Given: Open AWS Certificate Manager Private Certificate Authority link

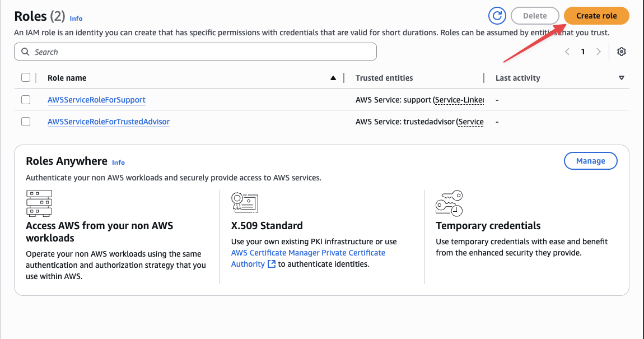Looking at the screenshot, I should [x=308, y=258].
